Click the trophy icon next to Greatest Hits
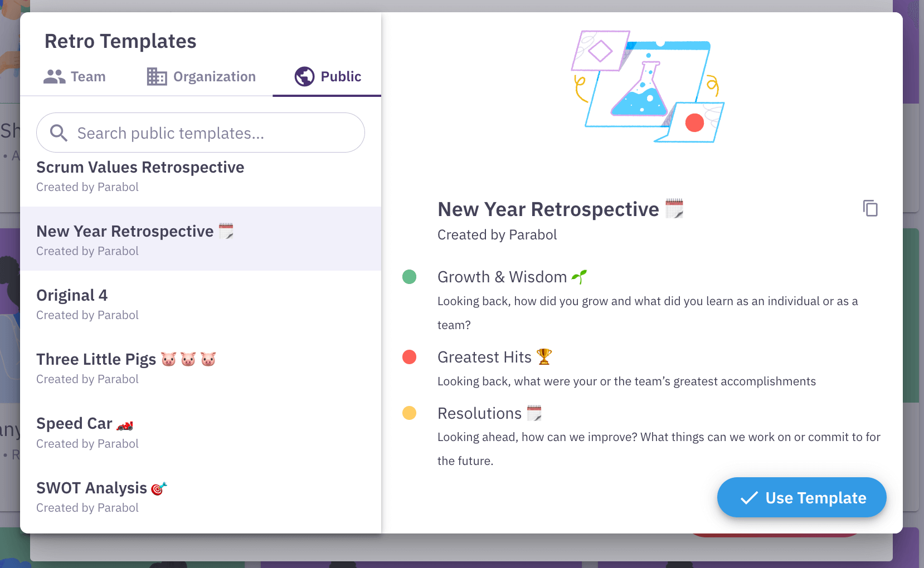The image size is (924, 568). click(544, 356)
